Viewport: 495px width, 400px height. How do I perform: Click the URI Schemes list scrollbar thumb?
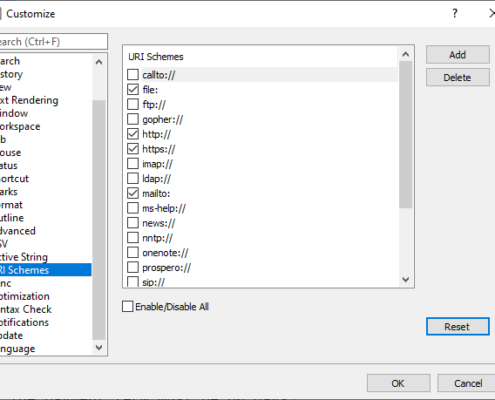[x=405, y=135]
